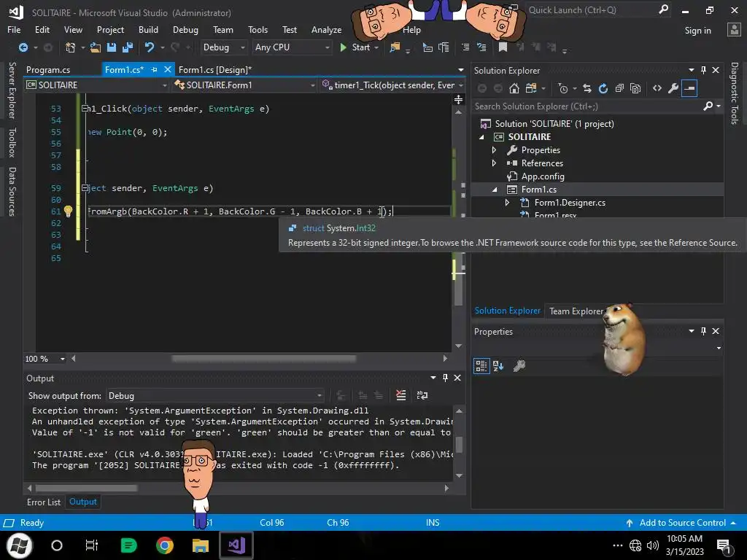Screen dimensions: 747x560
Task: Click the Pending Changes Filter clock icon
Action: point(563,88)
